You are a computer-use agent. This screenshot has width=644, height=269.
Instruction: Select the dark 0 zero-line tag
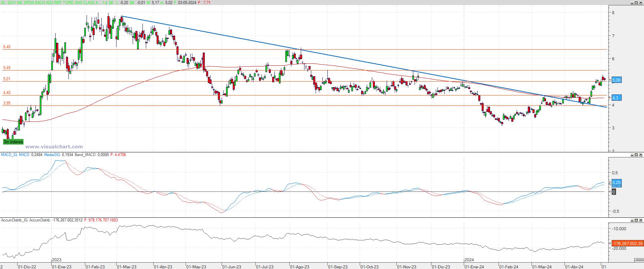[614, 192]
